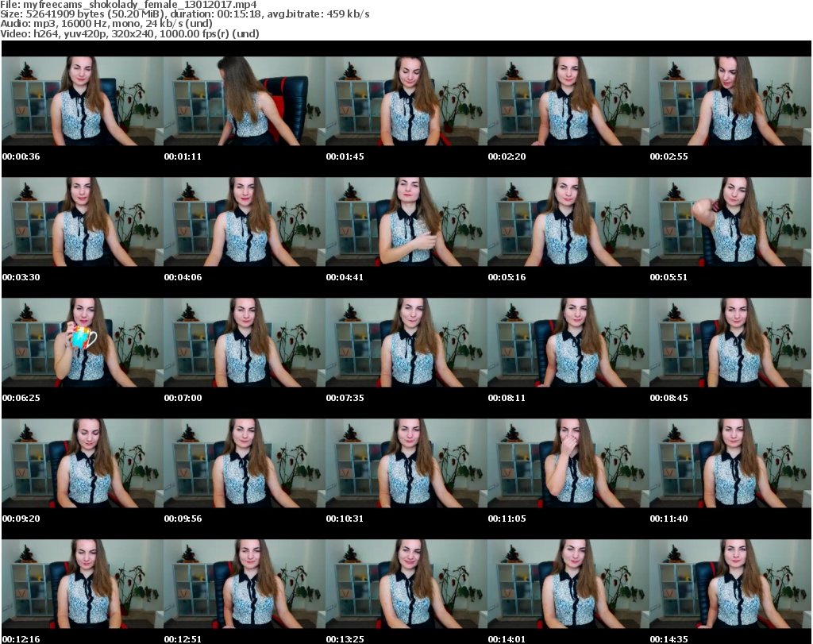Click the file name myfreecams_shokolady_female_13012017.mp4
Screen dimensions: 813x644
click(x=140, y=5)
